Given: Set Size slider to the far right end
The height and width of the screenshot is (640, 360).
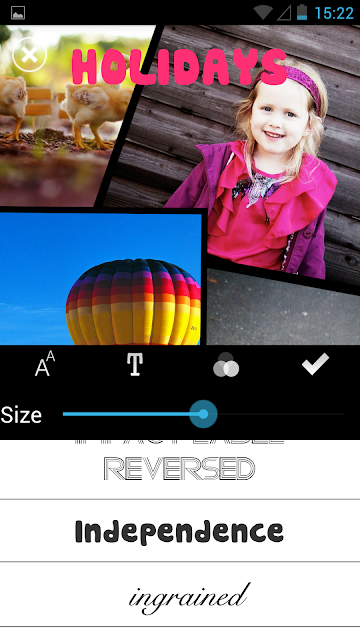Looking at the screenshot, I should (344, 414).
